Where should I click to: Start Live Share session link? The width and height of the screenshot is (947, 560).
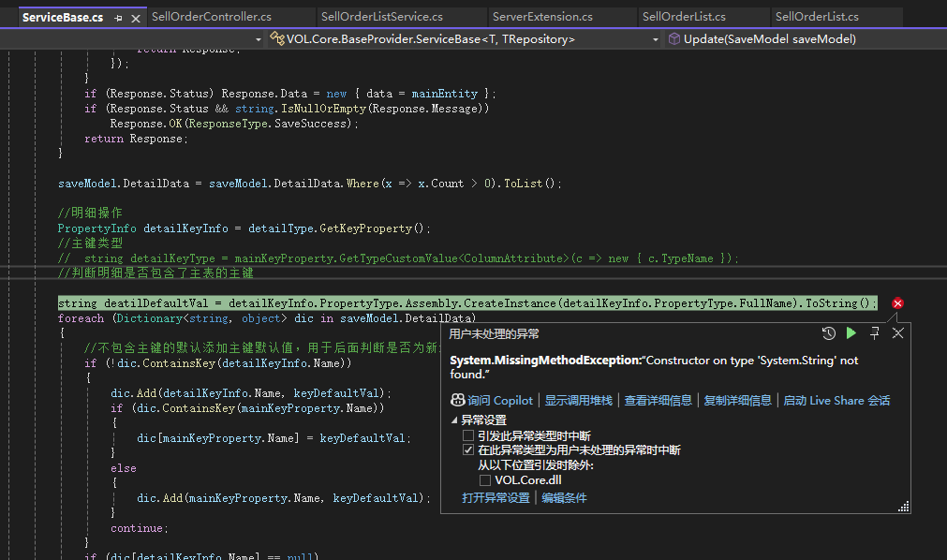pos(836,401)
